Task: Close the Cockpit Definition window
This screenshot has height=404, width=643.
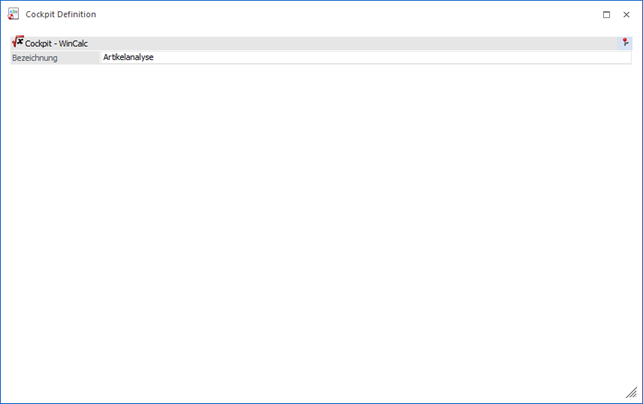Action: pyautogui.click(x=626, y=14)
